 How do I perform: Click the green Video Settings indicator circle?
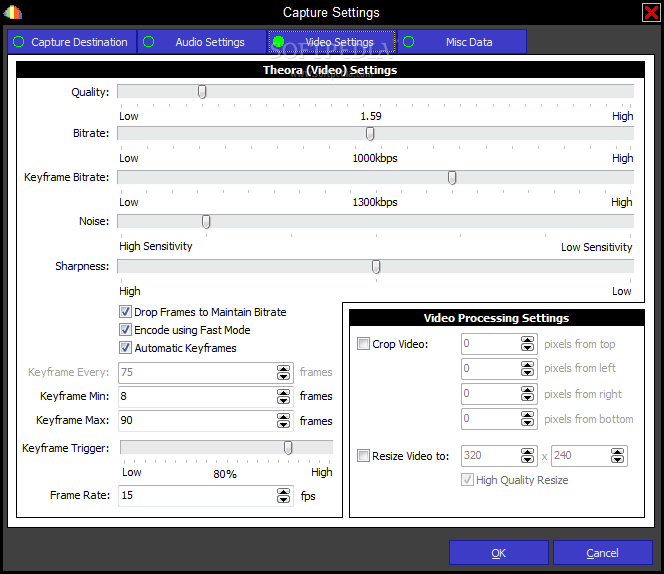click(279, 42)
